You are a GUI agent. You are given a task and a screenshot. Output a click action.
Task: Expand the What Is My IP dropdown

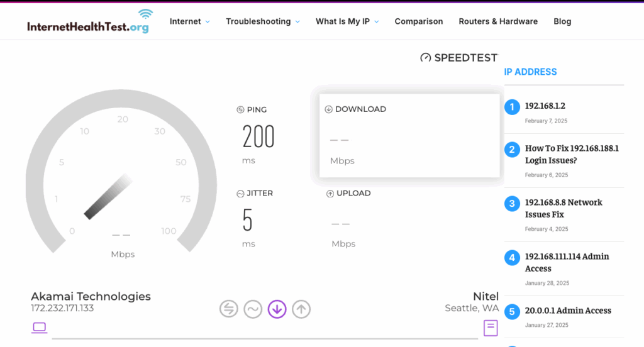347,21
